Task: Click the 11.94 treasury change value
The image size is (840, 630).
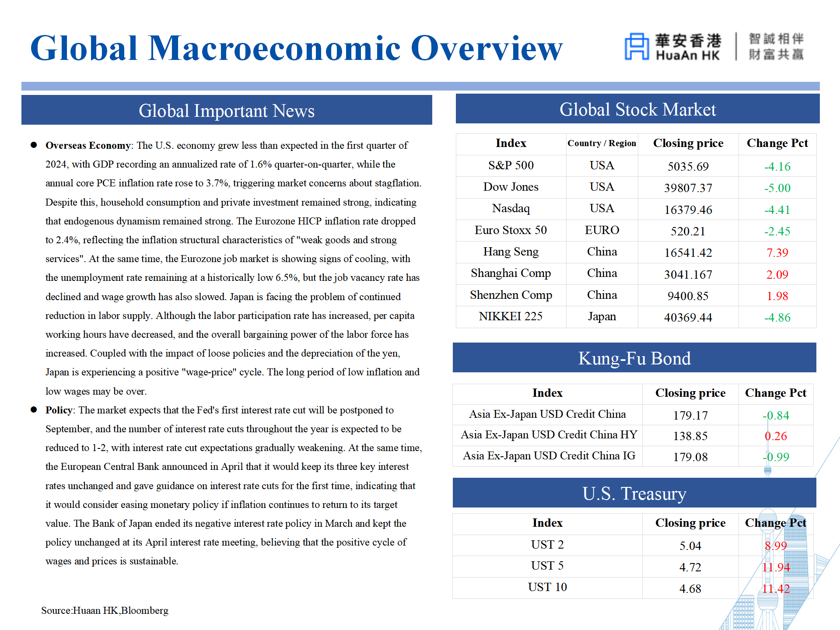Action: tap(776, 567)
